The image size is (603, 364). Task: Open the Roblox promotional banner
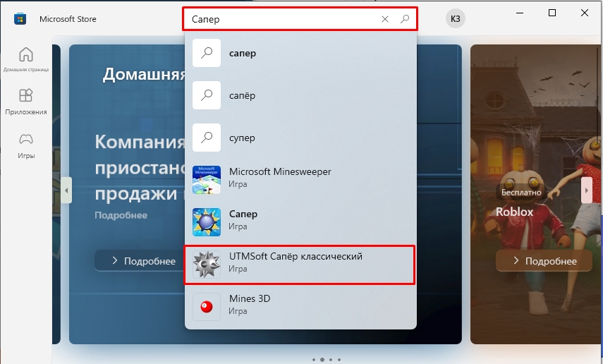pos(536,194)
